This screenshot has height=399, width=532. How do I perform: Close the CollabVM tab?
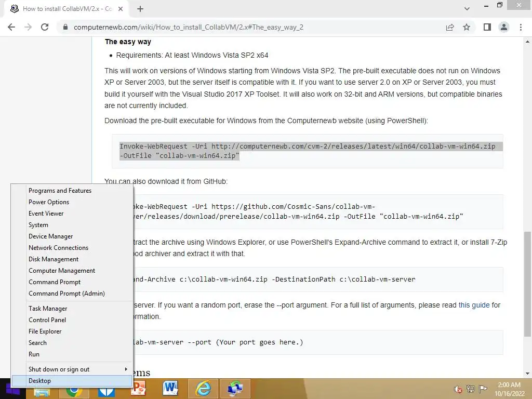coord(121,9)
